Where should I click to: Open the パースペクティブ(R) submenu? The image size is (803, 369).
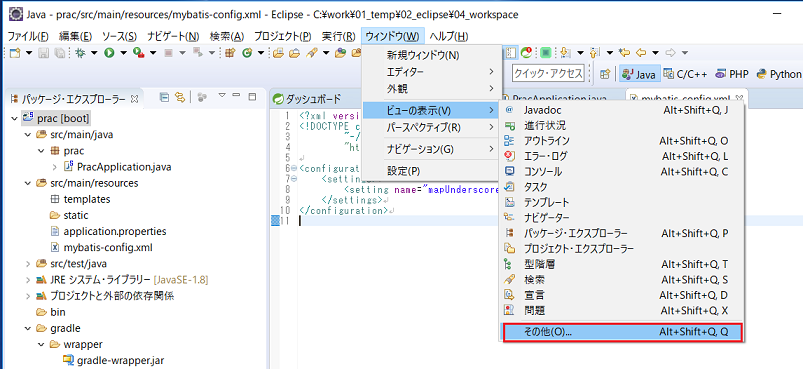click(x=430, y=127)
